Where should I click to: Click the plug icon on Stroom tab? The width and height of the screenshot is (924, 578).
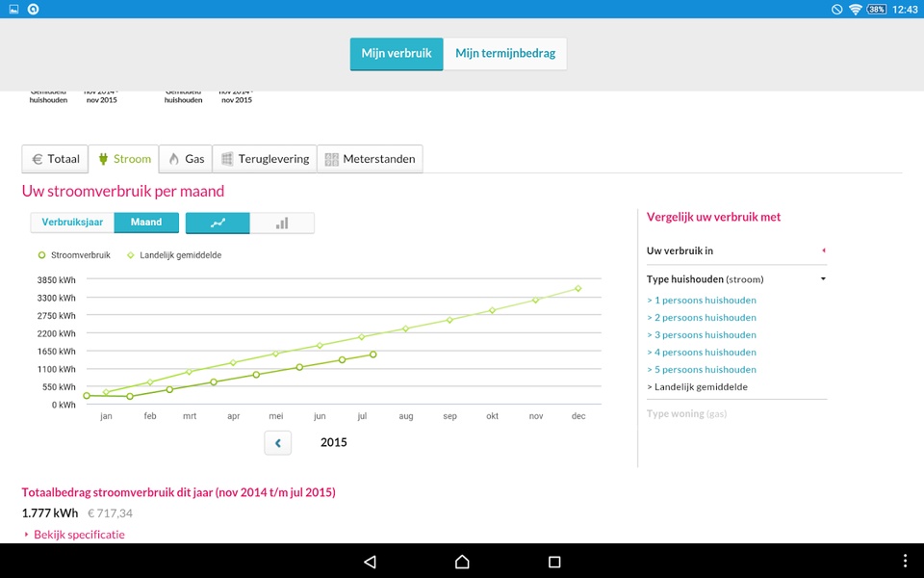coord(103,159)
